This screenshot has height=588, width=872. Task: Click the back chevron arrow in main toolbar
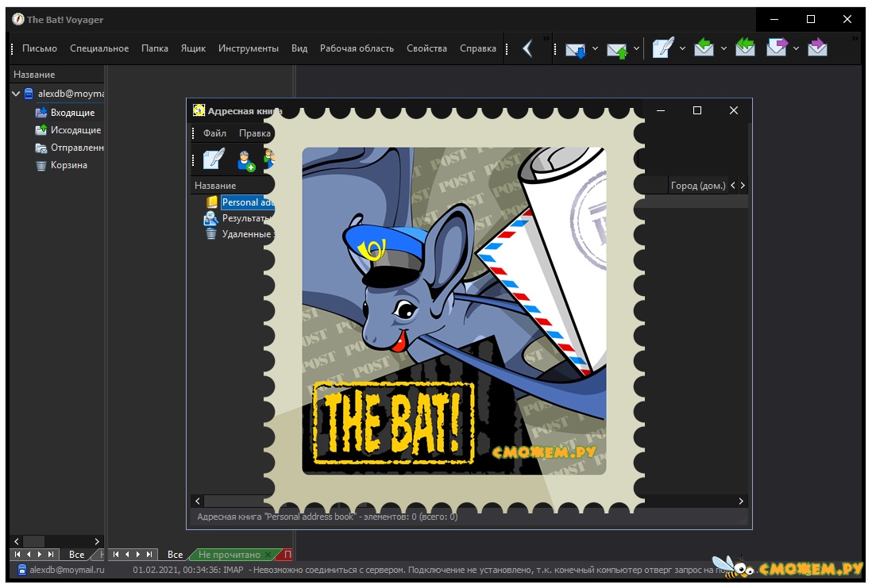click(528, 48)
